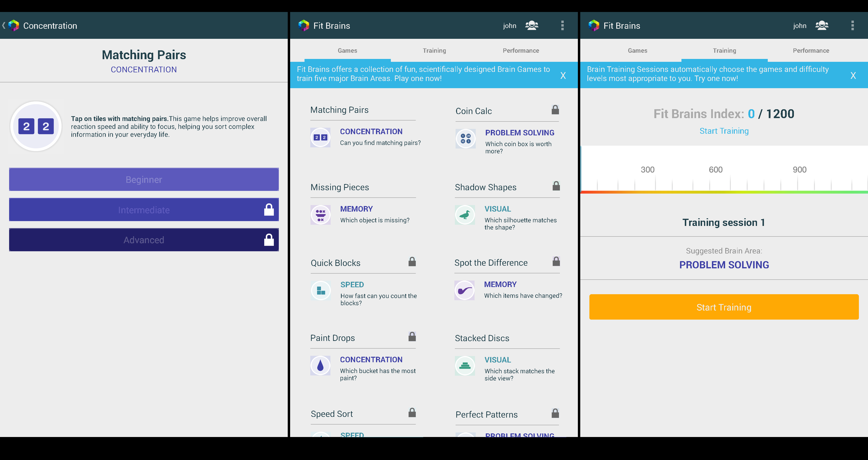Tap the orange Start Training button
Viewport: 868px width, 460px height.
pos(724,307)
